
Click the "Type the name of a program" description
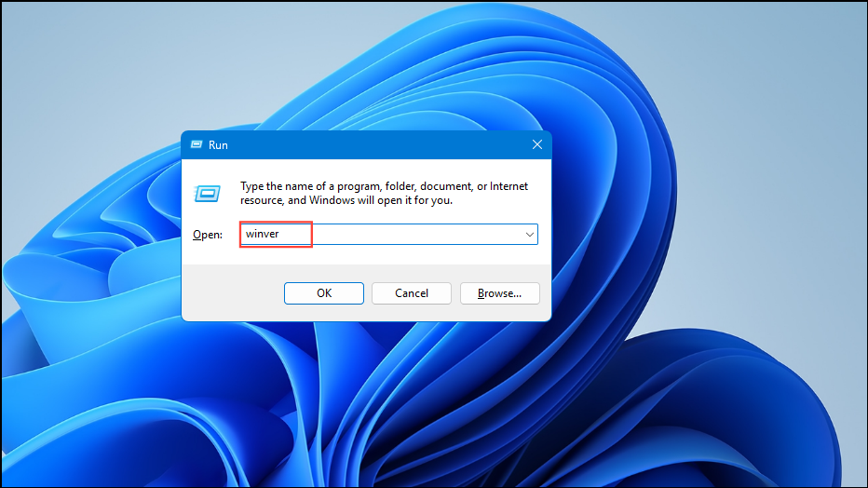coord(384,193)
